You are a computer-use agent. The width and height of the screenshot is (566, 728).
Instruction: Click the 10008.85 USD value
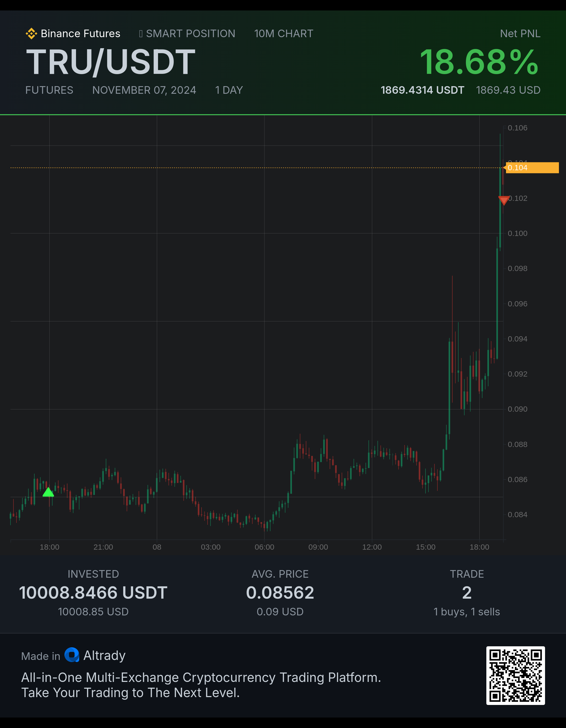pos(93,612)
